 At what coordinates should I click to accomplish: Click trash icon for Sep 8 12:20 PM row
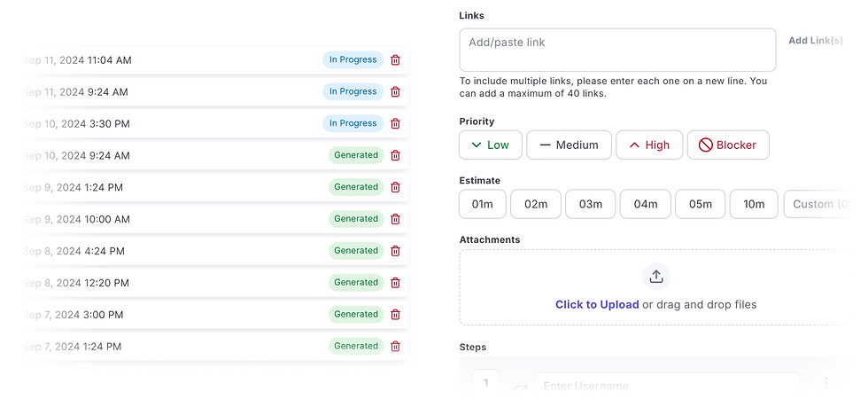click(x=395, y=283)
